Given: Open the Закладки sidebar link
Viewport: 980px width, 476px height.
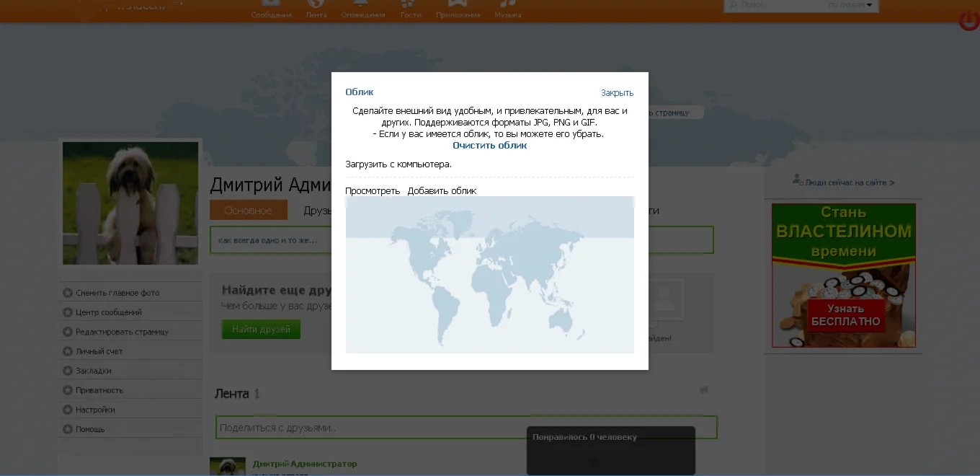Looking at the screenshot, I should [x=93, y=371].
